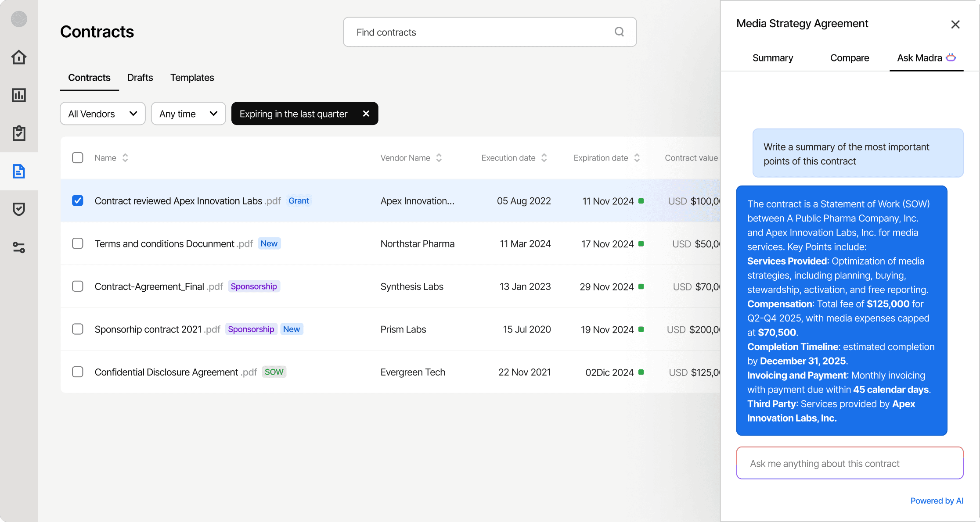Toggle the select-all checkbox in table header
Screen dimensions: 980x522
point(78,157)
